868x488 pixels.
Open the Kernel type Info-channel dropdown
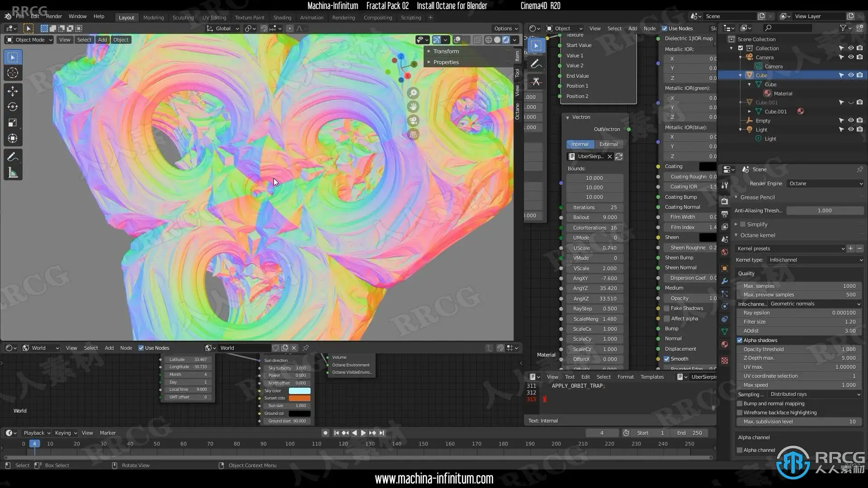point(815,260)
